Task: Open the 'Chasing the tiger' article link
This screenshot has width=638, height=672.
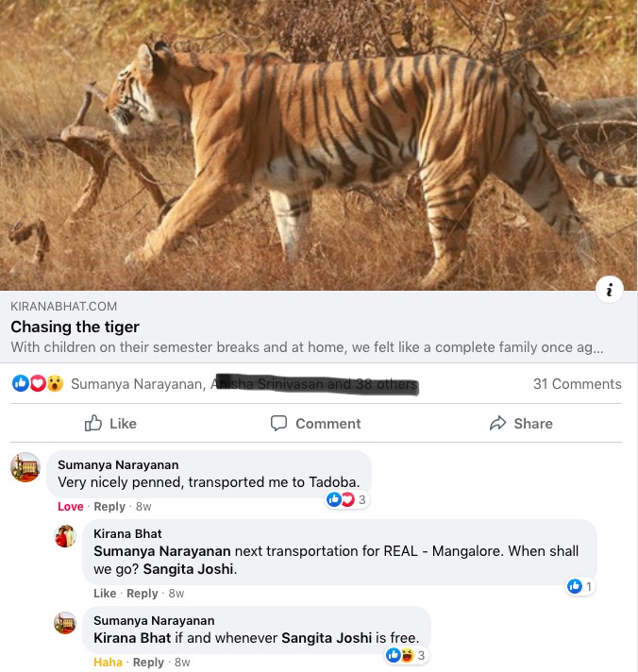Action: pyautogui.click(x=76, y=327)
